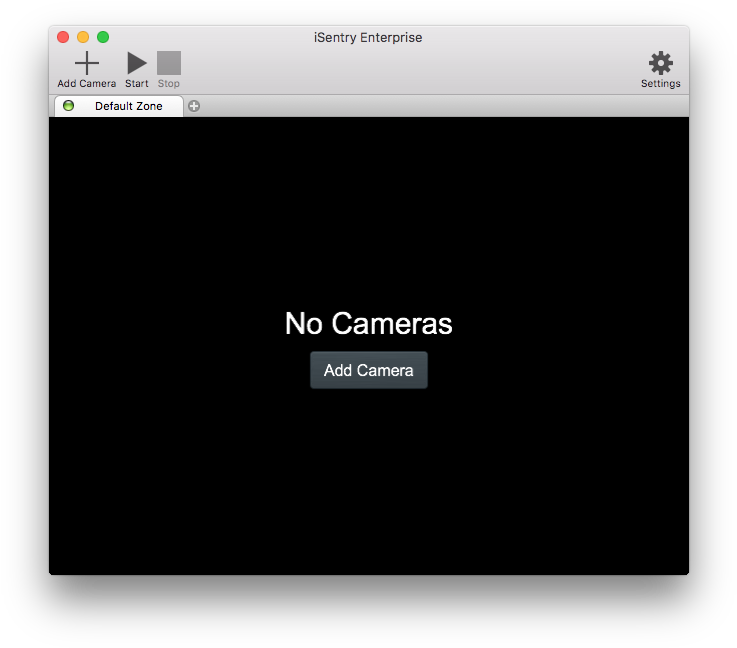Click the Stop square toolbar icon
Viewport: 737px width, 648px height.
point(169,63)
